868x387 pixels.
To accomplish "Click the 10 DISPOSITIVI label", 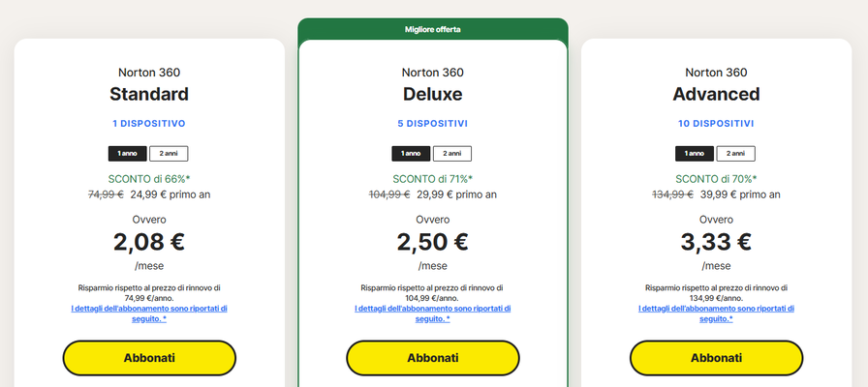I will tap(716, 124).
